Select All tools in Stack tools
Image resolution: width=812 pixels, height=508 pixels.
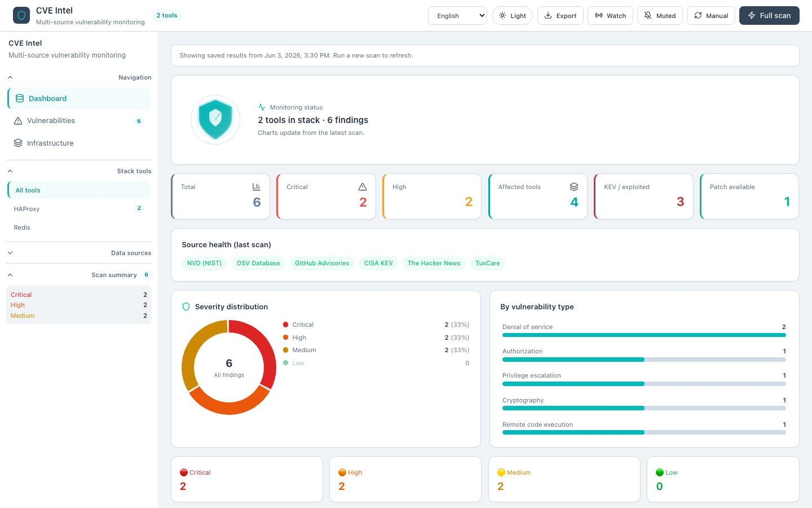pos(79,190)
